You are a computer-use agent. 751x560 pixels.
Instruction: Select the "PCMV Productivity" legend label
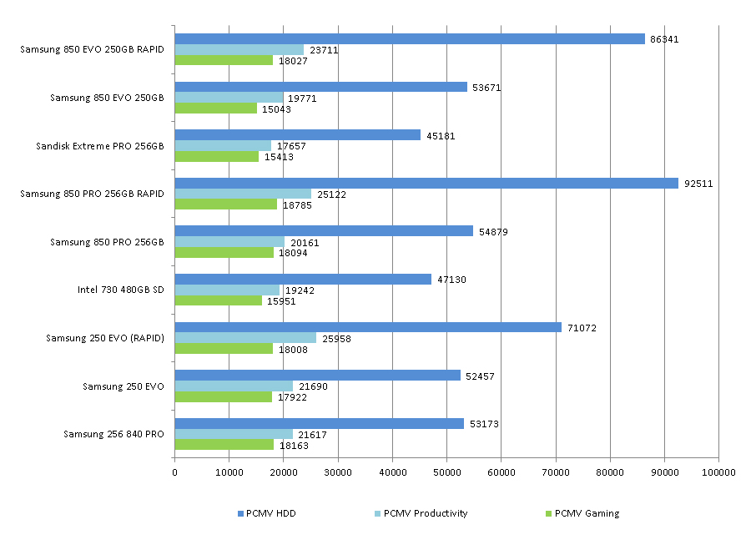[x=426, y=513]
